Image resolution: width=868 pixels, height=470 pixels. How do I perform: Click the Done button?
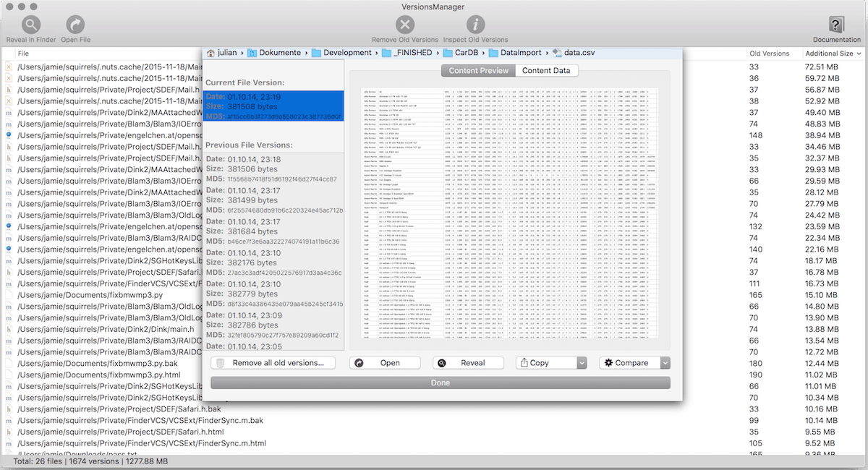[x=440, y=383]
